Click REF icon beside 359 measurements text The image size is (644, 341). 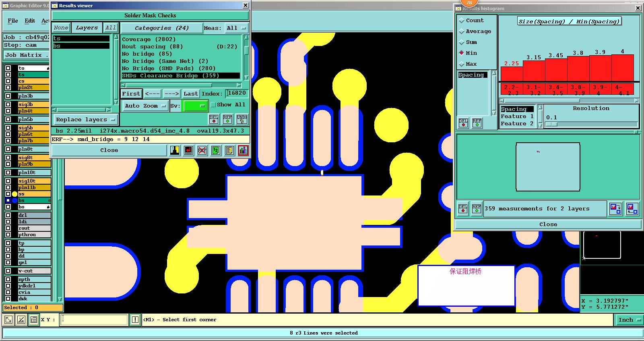(x=477, y=209)
